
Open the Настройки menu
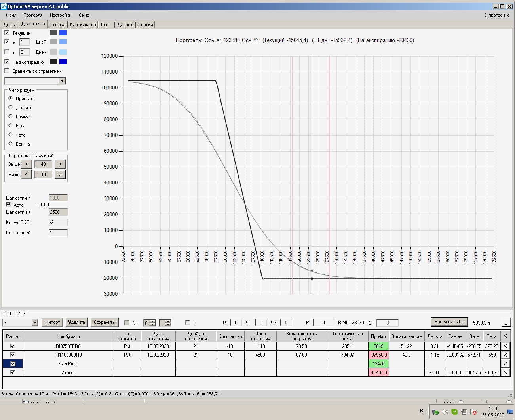point(61,15)
